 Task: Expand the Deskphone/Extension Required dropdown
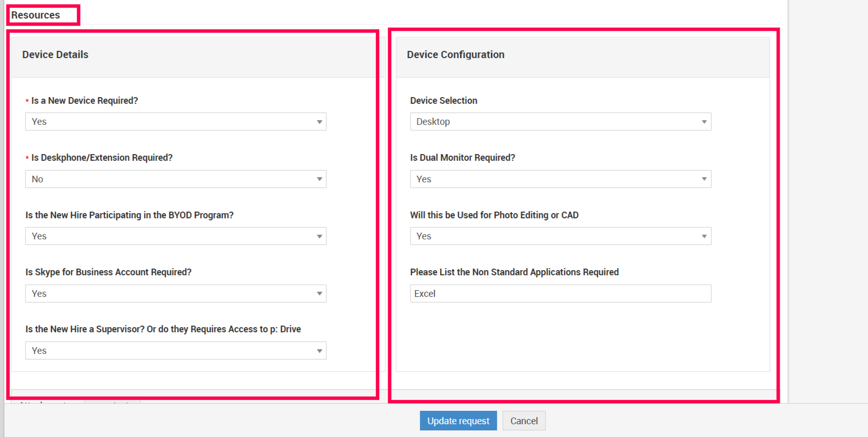coord(176,179)
